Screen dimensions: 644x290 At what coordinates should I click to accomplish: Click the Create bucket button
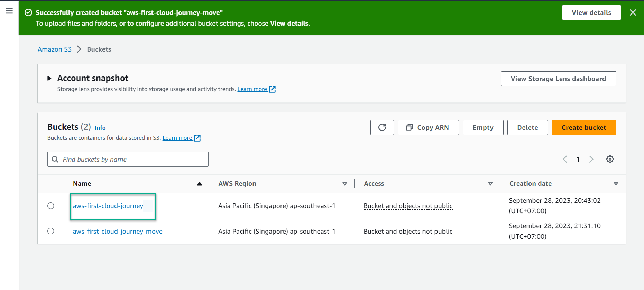click(584, 127)
